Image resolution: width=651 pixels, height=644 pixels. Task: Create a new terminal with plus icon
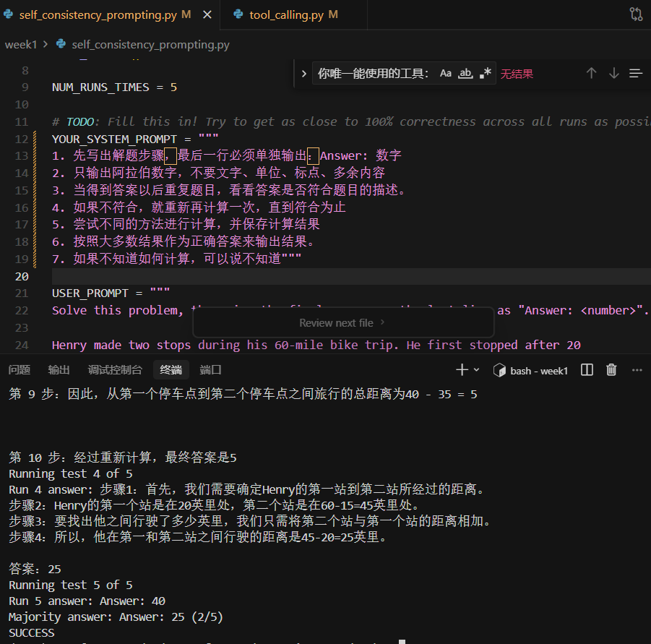point(462,370)
